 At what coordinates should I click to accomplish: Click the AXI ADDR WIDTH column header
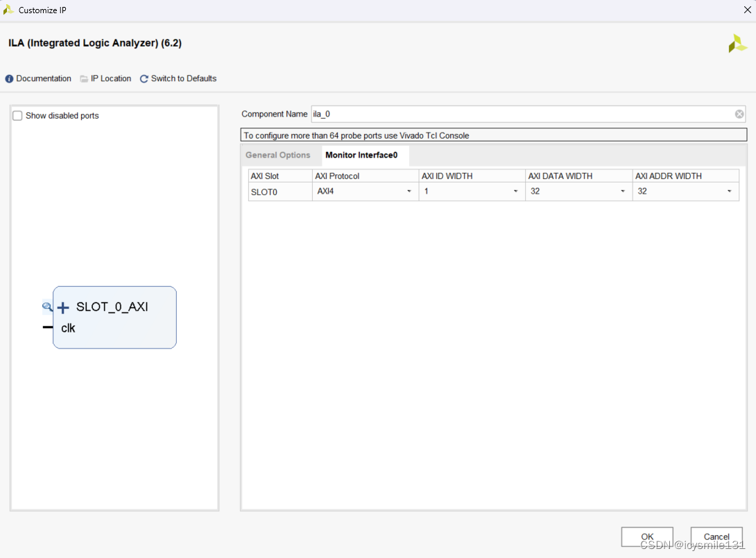(686, 176)
